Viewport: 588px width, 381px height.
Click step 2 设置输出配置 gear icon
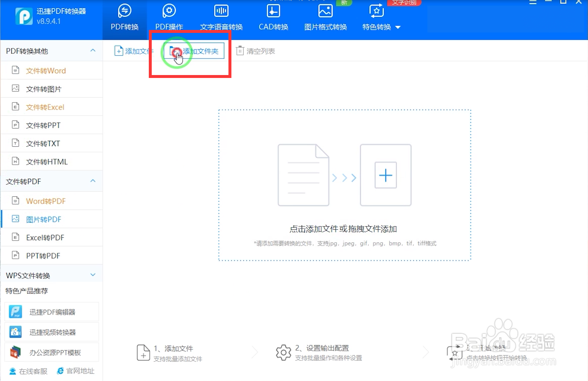click(x=283, y=352)
